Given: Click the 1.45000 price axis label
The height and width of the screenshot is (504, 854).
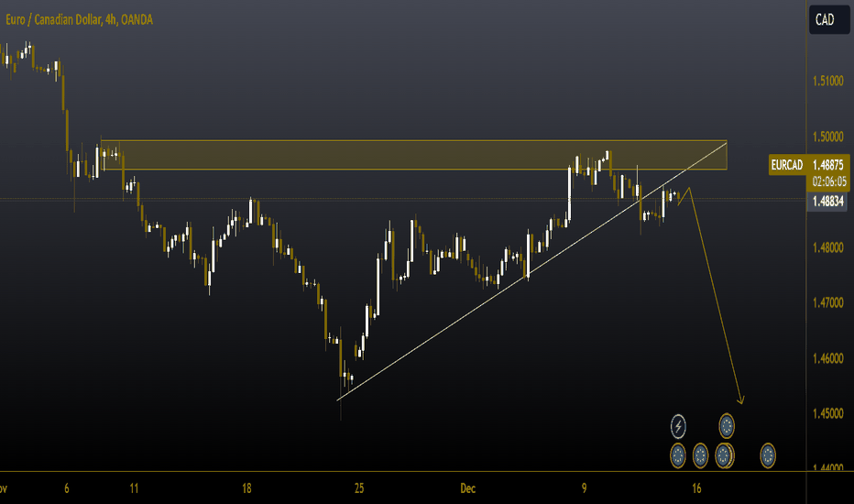Looking at the screenshot, I should tap(827, 413).
